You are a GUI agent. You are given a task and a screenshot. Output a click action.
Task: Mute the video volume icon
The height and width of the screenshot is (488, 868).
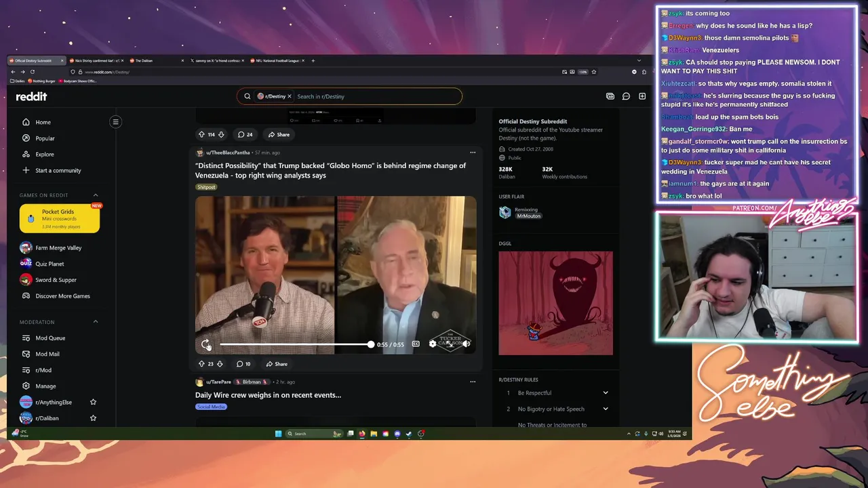tap(466, 344)
